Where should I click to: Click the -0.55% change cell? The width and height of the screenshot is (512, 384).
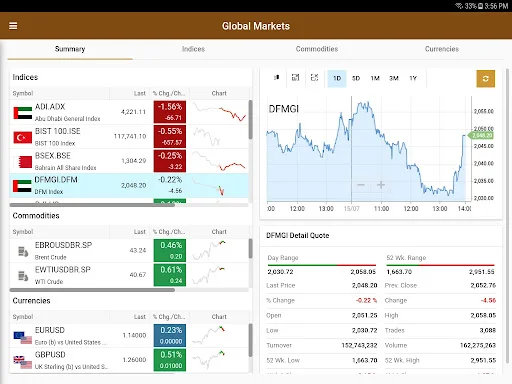[x=170, y=137]
